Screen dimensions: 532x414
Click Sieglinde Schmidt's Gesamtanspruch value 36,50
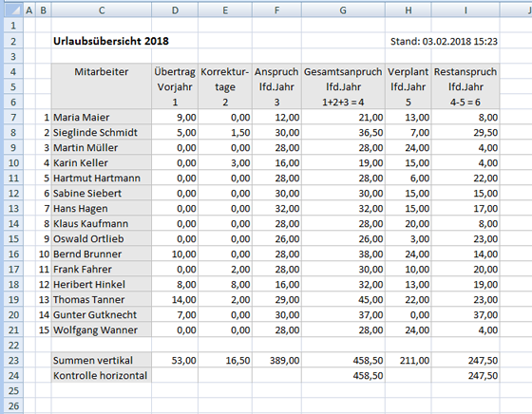(x=343, y=133)
